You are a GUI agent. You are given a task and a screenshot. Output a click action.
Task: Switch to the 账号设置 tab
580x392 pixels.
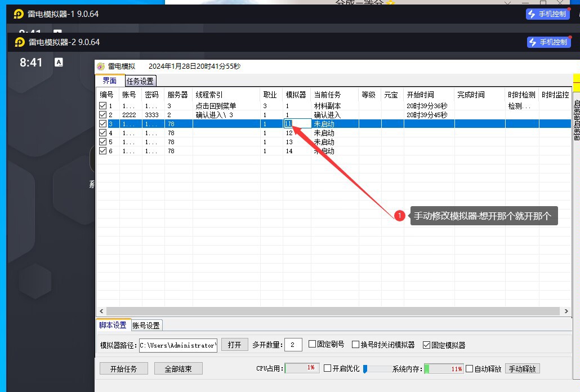[146, 325]
